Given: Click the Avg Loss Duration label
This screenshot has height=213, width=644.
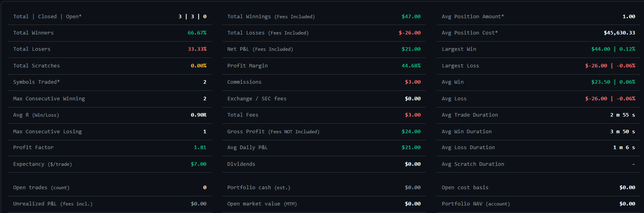Looking at the screenshot, I should click(x=468, y=148).
